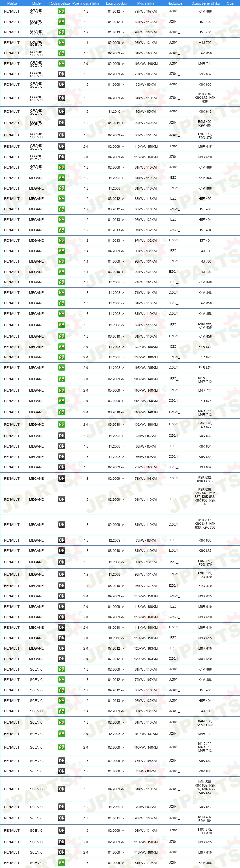Click the '82kW / 111KM' power cell
Viewport: 240px width, 868px height.
tap(146, 325)
